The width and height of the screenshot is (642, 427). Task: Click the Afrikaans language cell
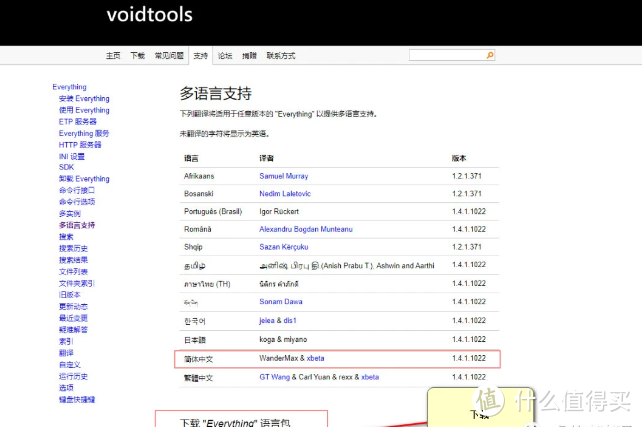pos(199,176)
